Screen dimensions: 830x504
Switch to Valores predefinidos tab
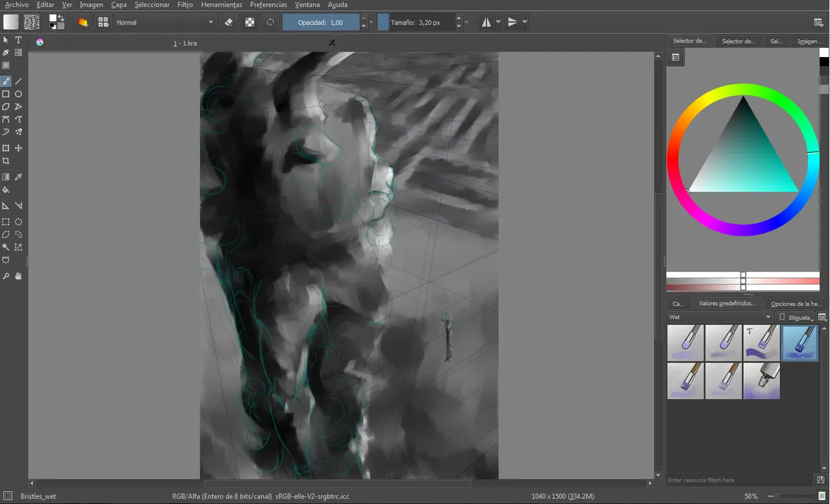(x=727, y=303)
